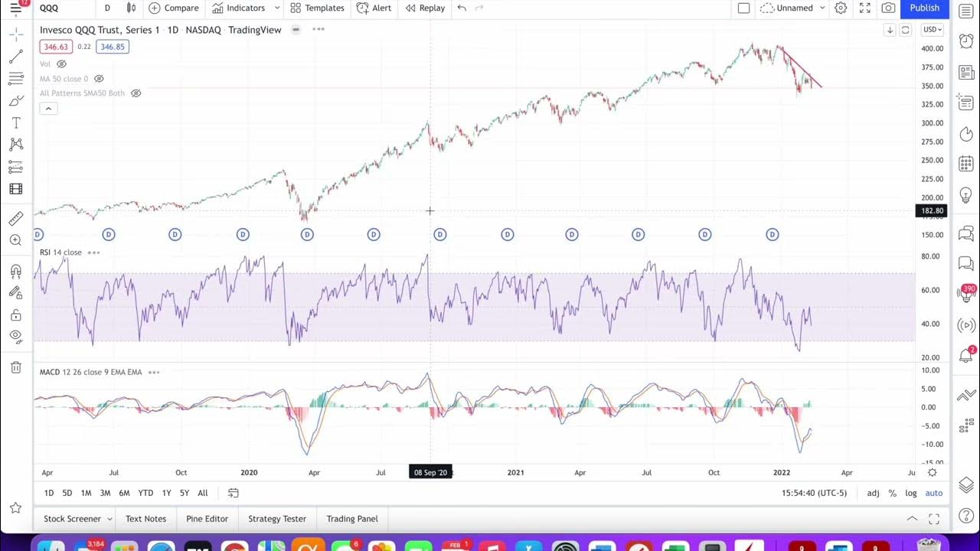
Task: Open the icons tool in left toolbar
Action: (x=15, y=188)
